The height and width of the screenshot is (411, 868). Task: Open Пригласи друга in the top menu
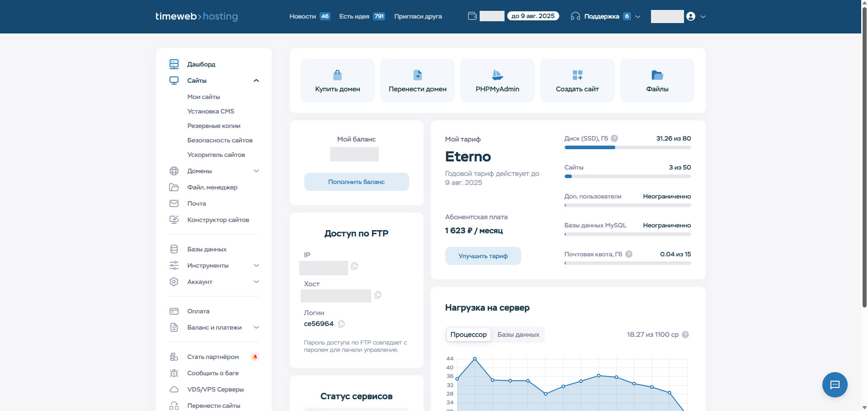[x=418, y=16]
